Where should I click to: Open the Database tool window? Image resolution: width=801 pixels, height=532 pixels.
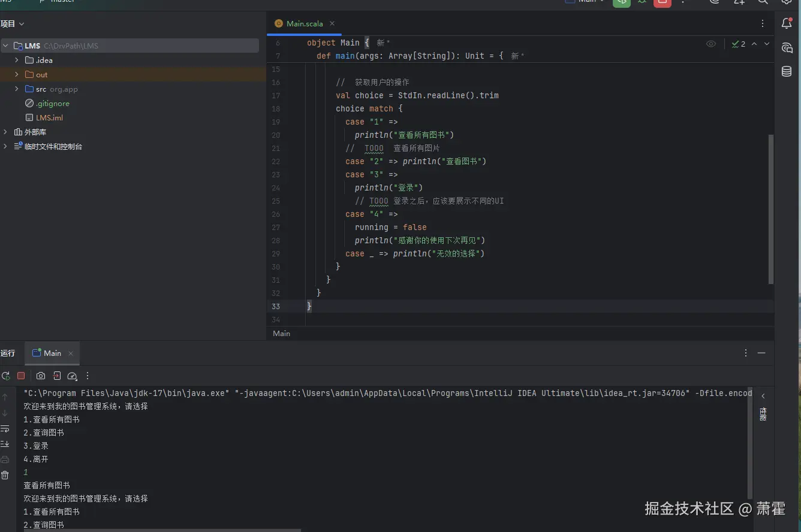(x=787, y=72)
